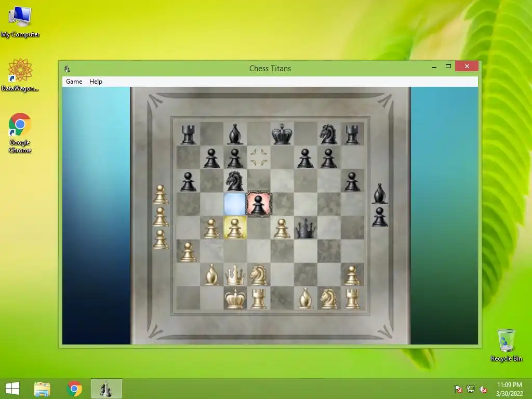Select the white pawn on h2
The width and height of the screenshot is (532, 399).
[352, 275]
